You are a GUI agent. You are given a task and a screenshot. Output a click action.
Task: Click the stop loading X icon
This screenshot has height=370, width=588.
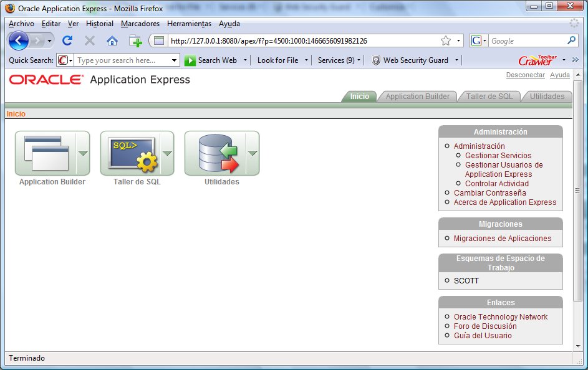(90, 40)
